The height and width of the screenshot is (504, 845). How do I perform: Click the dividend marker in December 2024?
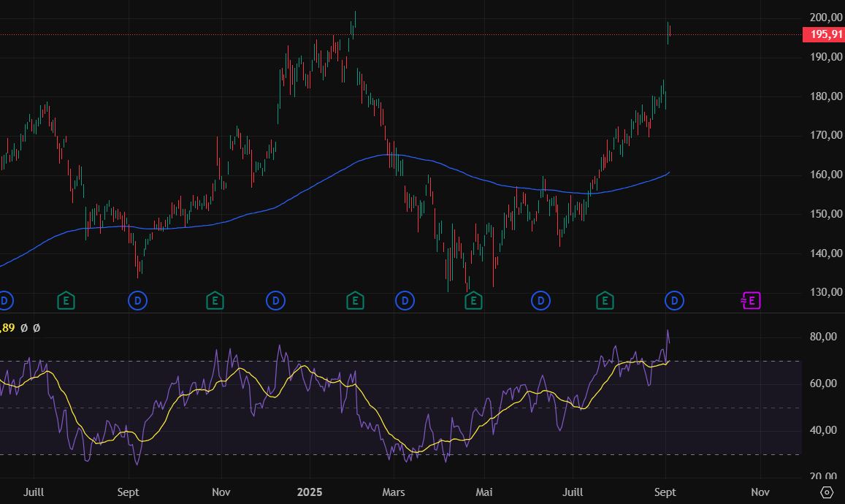pos(275,299)
